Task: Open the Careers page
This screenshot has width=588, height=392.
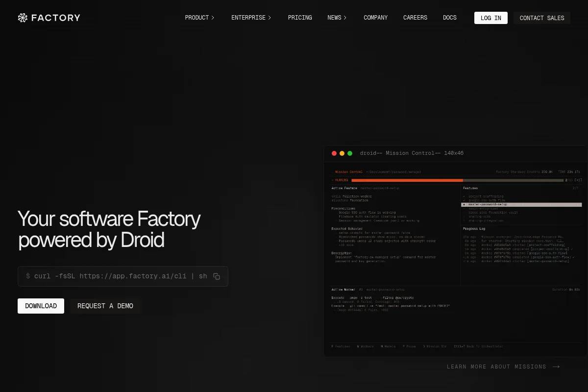Action: point(415,18)
